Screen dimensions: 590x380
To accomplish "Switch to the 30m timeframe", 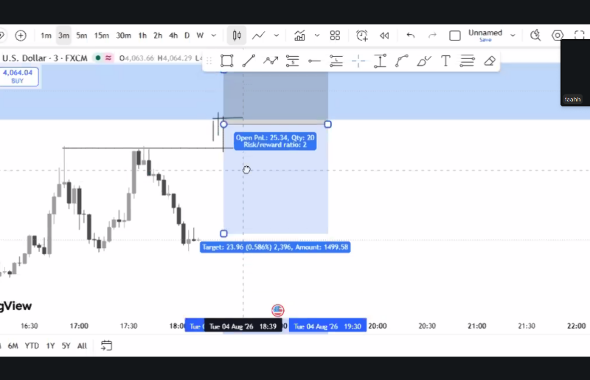I will 123,36.
